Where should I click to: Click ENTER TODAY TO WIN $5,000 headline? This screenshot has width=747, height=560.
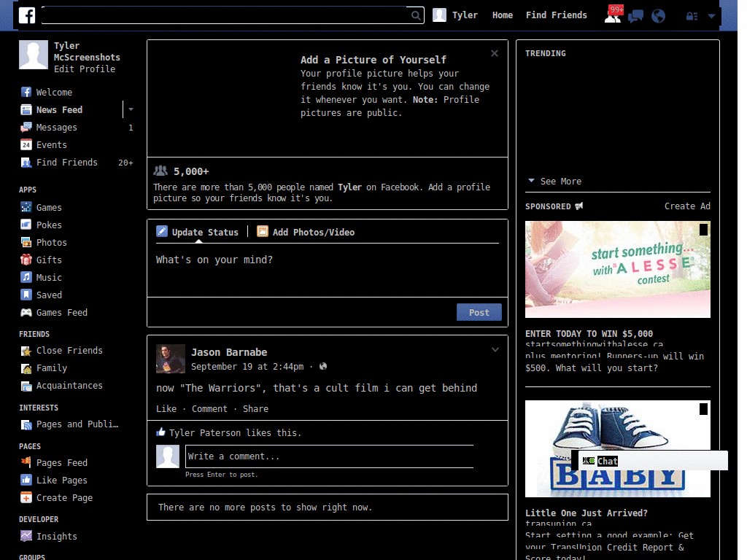(589, 333)
